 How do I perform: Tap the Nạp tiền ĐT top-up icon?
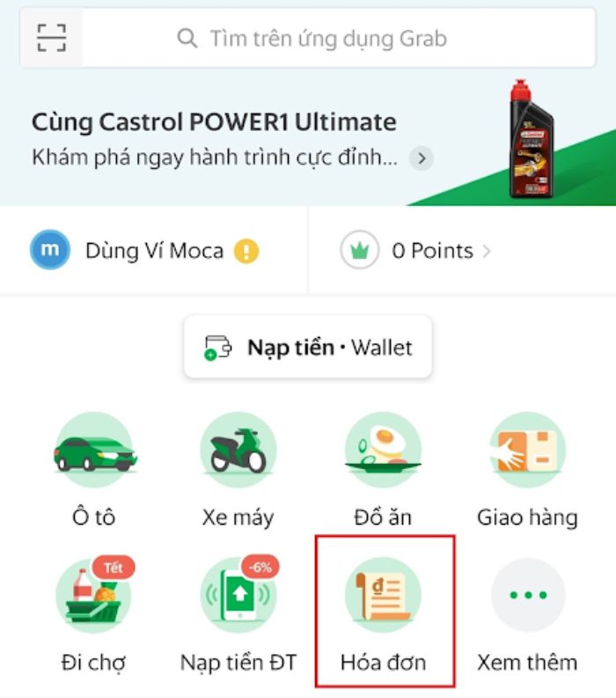click(238, 594)
